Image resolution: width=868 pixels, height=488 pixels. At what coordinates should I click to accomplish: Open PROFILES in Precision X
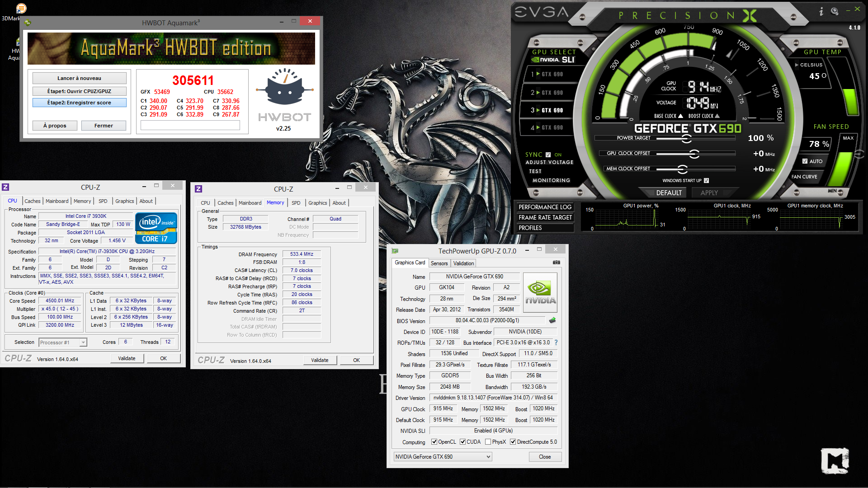click(545, 228)
